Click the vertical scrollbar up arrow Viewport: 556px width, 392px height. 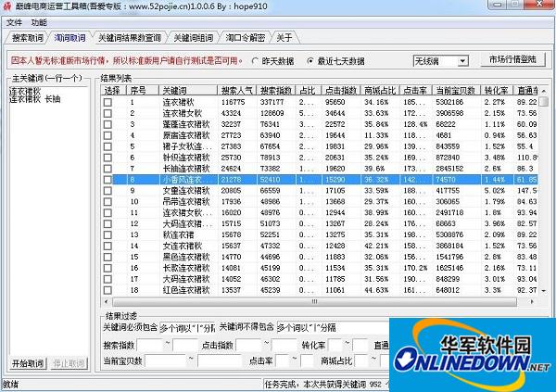544,91
